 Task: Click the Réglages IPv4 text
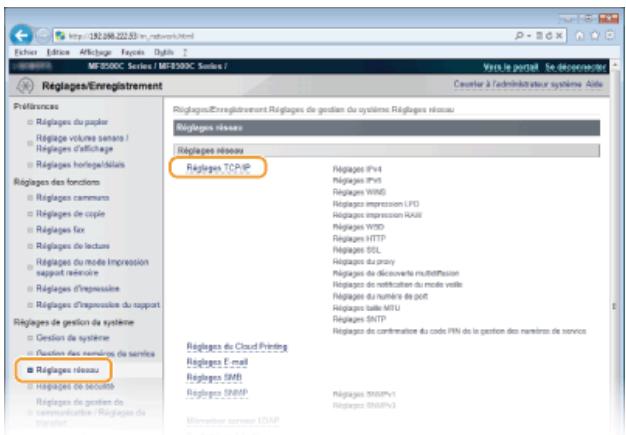click(x=357, y=169)
